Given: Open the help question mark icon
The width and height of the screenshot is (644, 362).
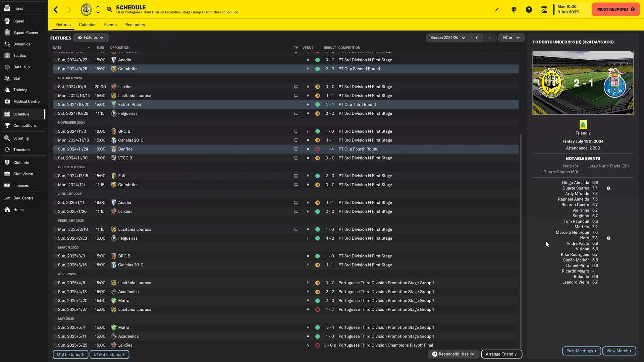Looking at the screenshot, I should [x=529, y=9].
